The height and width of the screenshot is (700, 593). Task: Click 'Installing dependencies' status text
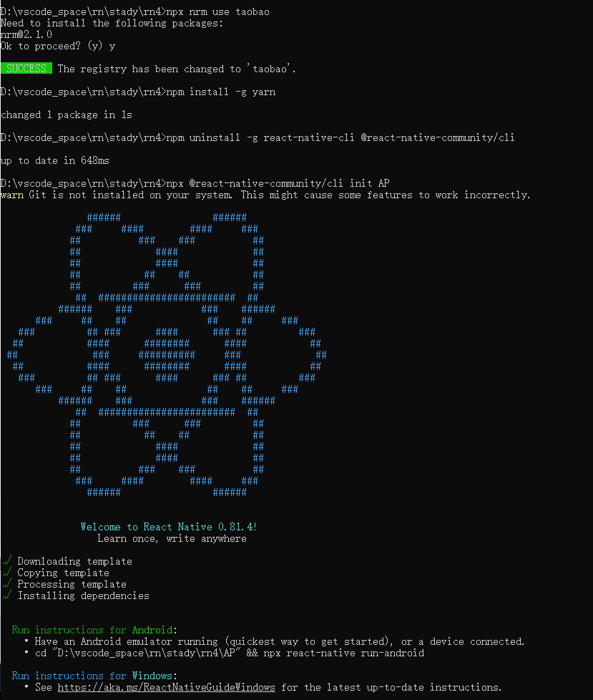click(x=84, y=596)
